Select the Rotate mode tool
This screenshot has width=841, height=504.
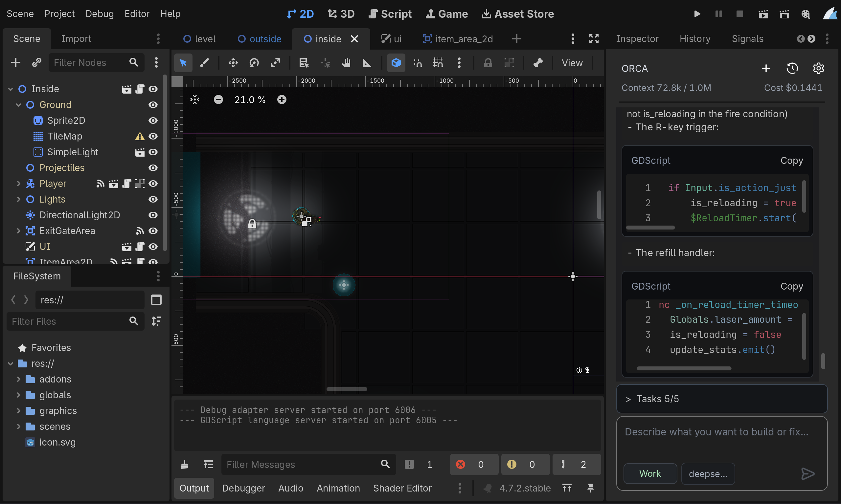254,63
